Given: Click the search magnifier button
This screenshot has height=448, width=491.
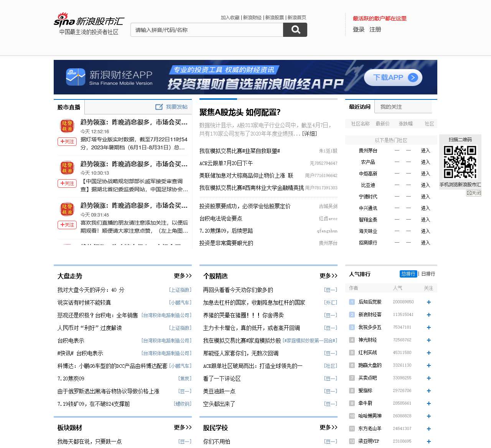Looking at the screenshot, I should [x=295, y=30].
